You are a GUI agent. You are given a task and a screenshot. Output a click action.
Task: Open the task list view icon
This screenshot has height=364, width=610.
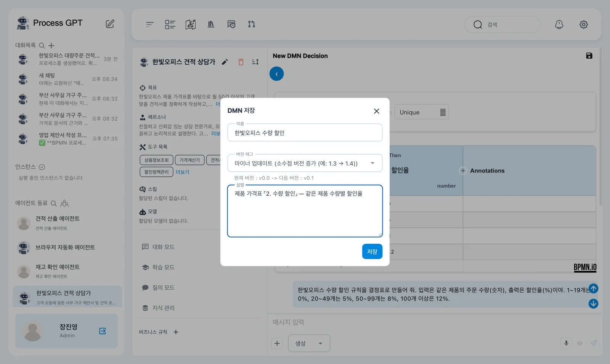[170, 24]
